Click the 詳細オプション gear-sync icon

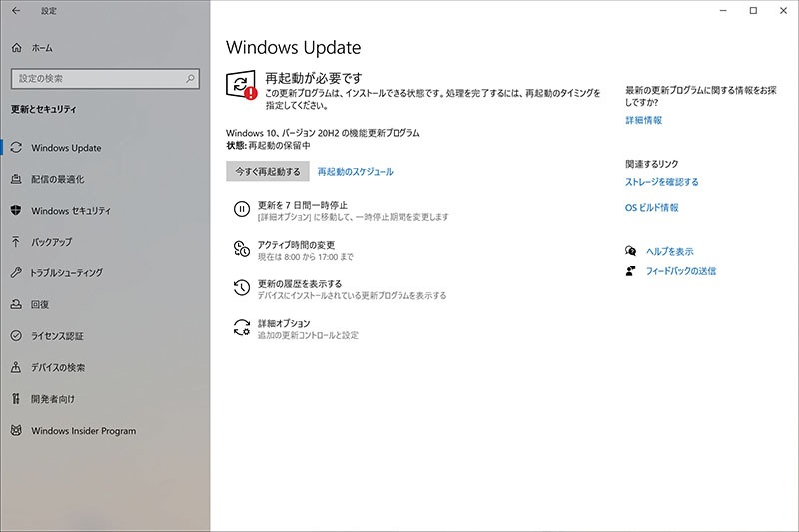[242, 327]
